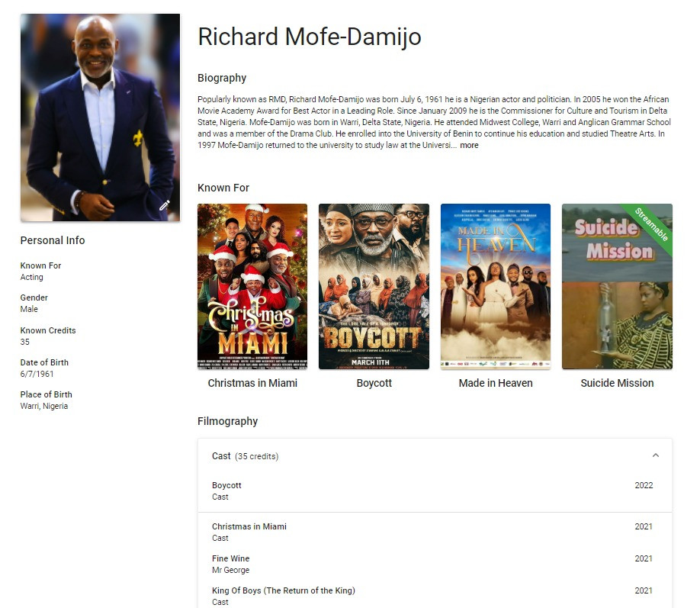
Task: Open the Suicide Mission poster
Action: pos(617,286)
